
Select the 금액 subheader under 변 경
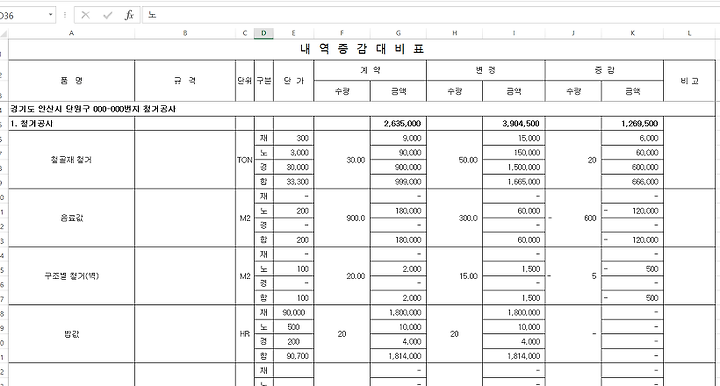pyautogui.click(x=513, y=91)
